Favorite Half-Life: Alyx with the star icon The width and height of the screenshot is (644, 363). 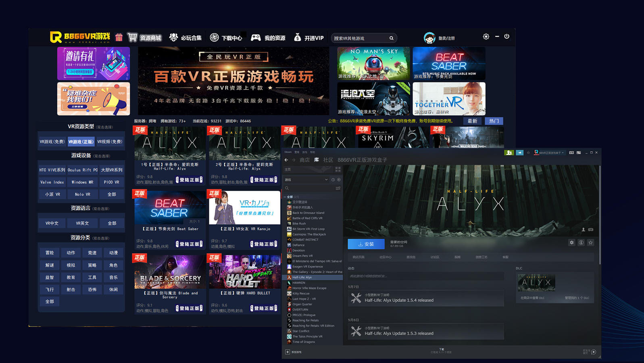click(x=590, y=242)
